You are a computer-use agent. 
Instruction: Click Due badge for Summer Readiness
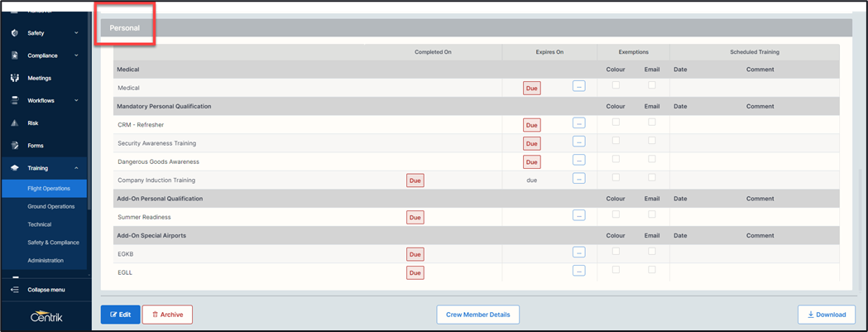pos(415,217)
